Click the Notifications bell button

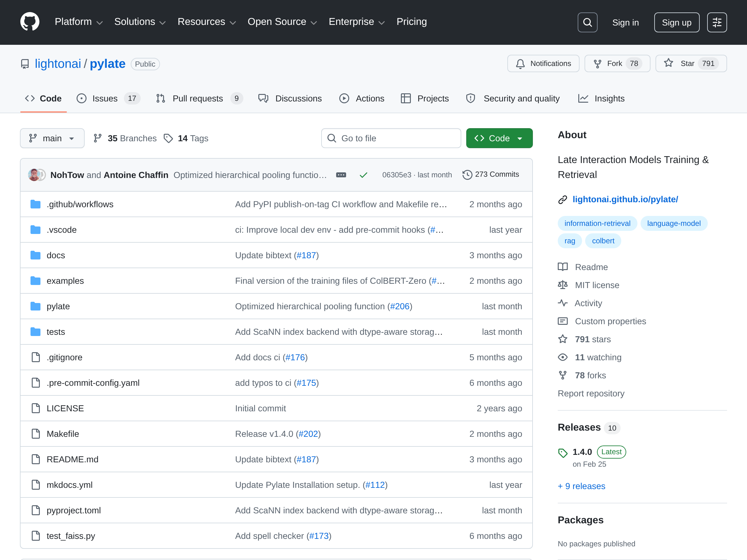point(543,63)
